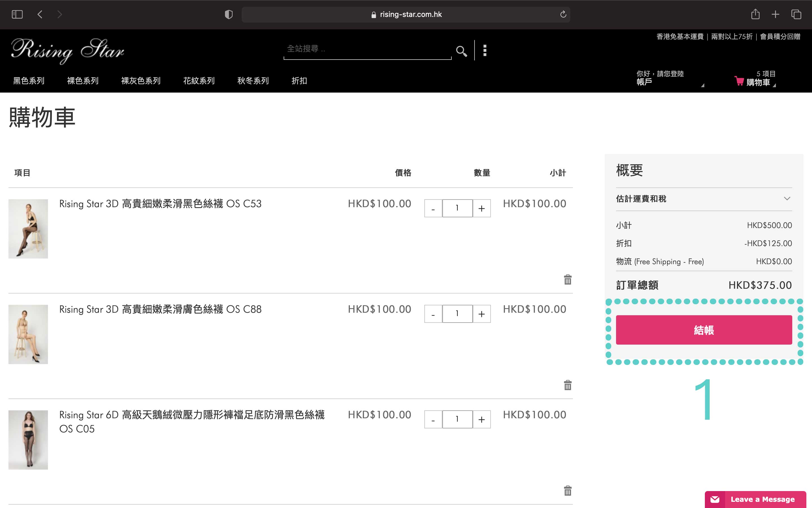Click quantity field of OS C88 item
812x508 pixels.
[457, 314]
